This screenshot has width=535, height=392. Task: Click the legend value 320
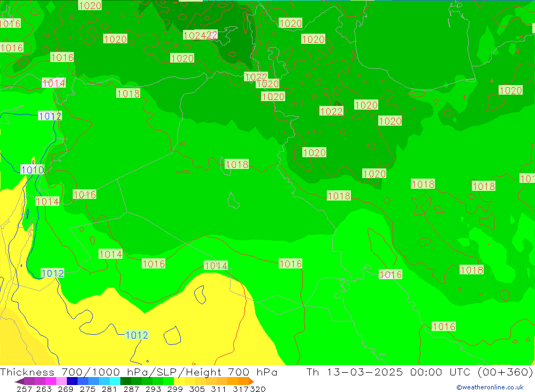pos(258,389)
